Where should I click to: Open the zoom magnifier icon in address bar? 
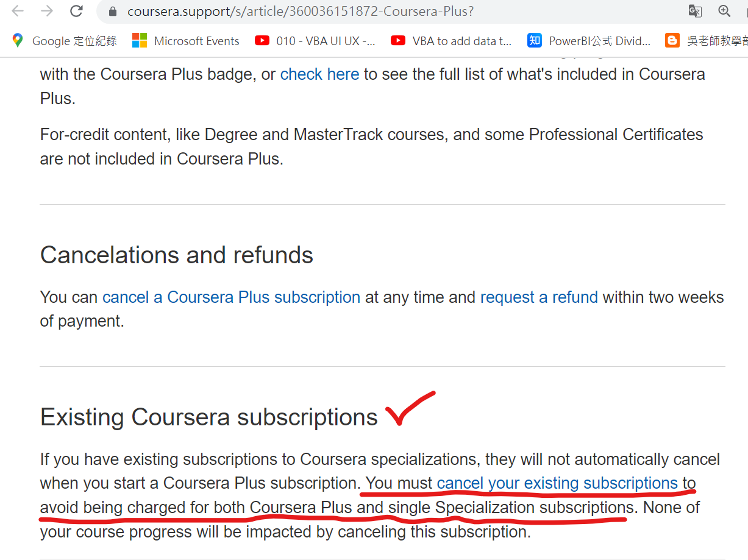[x=724, y=11]
